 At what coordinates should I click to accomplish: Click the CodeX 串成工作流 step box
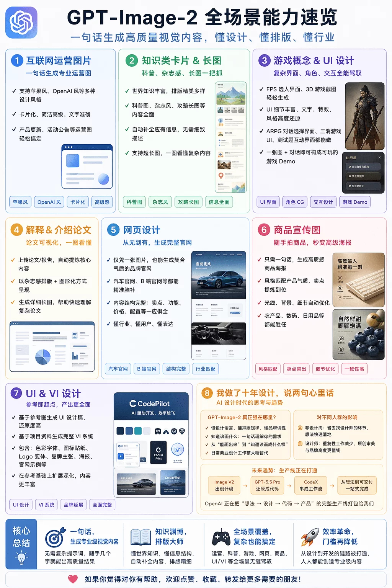click(x=311, y=485)
